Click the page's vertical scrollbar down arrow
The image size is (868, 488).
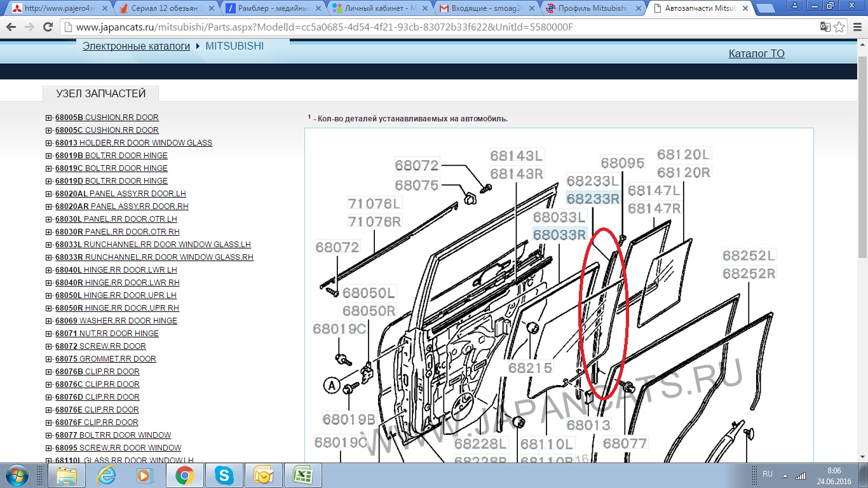coord(862,456)
